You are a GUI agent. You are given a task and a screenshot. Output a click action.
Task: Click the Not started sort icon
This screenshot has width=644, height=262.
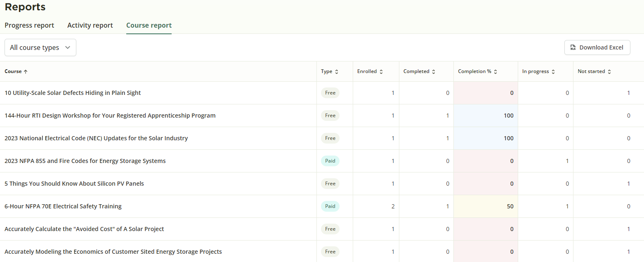pos(609,71)
